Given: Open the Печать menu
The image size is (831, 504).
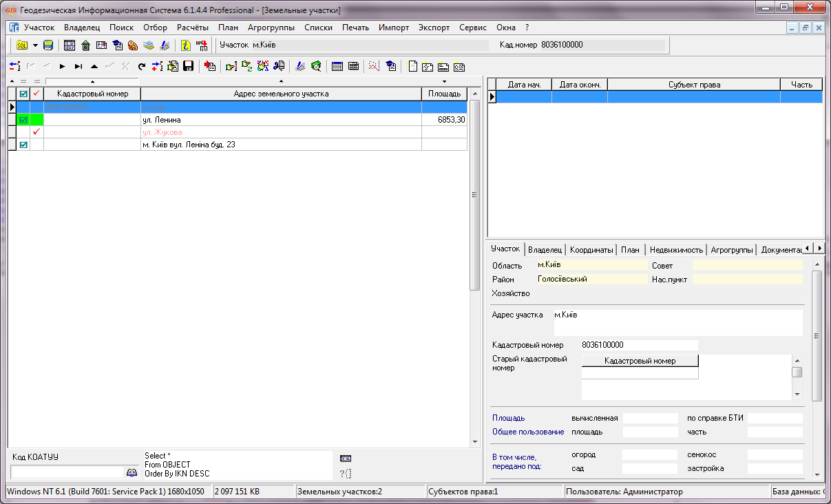Looking at the screenshot, I should click(x=355, y=28).
